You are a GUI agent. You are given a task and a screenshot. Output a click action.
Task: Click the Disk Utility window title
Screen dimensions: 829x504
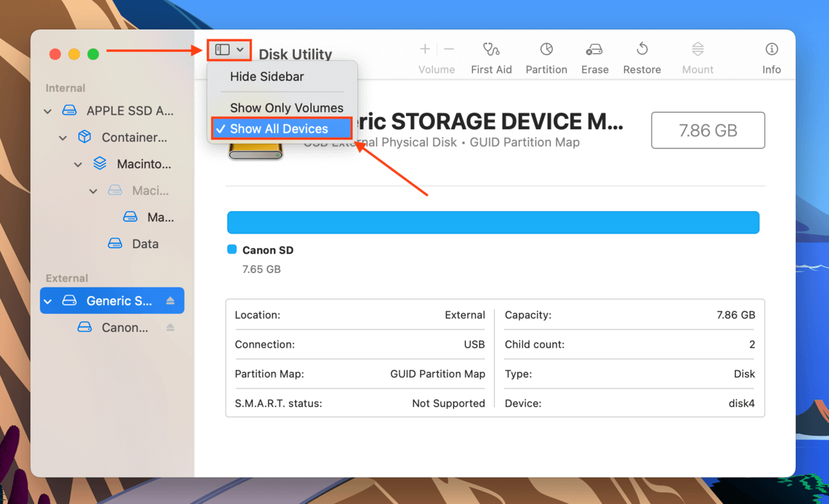pyautogui.click(x=295, y=55)
